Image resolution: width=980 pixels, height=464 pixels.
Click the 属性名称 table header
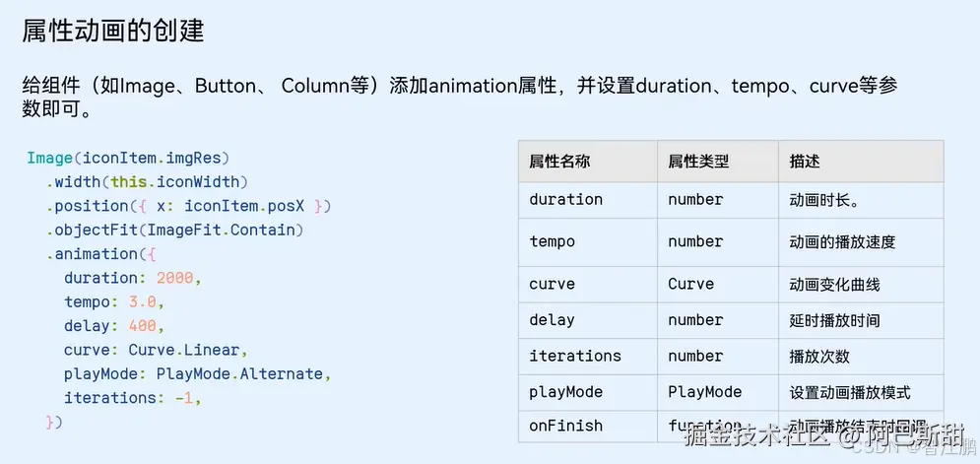[x=559, y=161]
